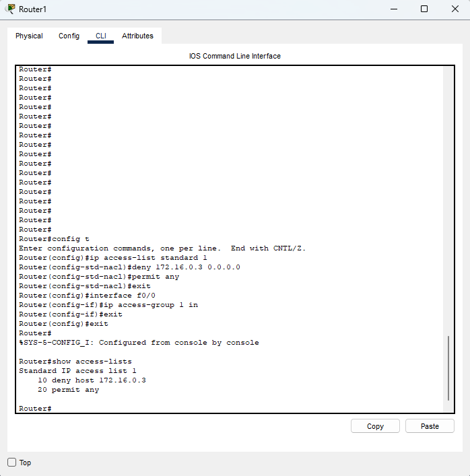Screen dimensions: 470x476
Task: Click the %SYS-5-CONFIG_I console message
Action: [x=139, y=343]
